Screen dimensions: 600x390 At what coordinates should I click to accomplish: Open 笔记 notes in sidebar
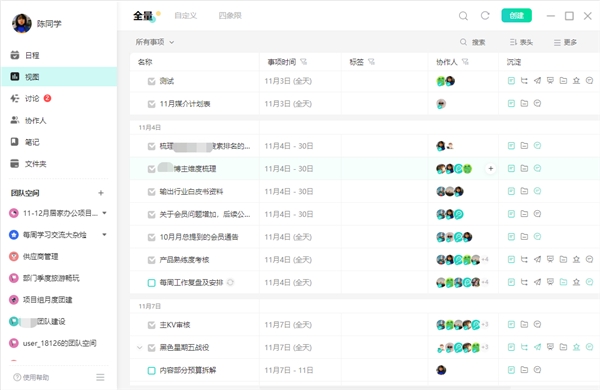coord(25,142)
